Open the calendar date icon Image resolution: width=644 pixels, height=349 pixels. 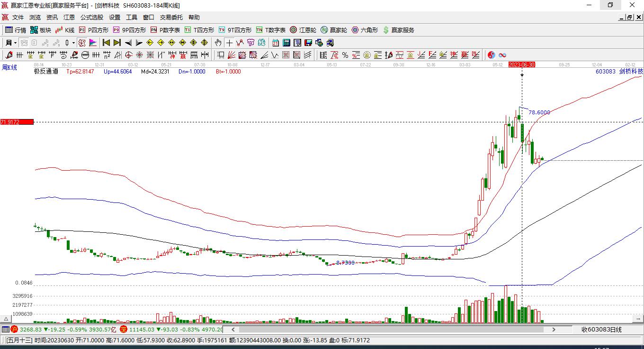pos(275,43)
